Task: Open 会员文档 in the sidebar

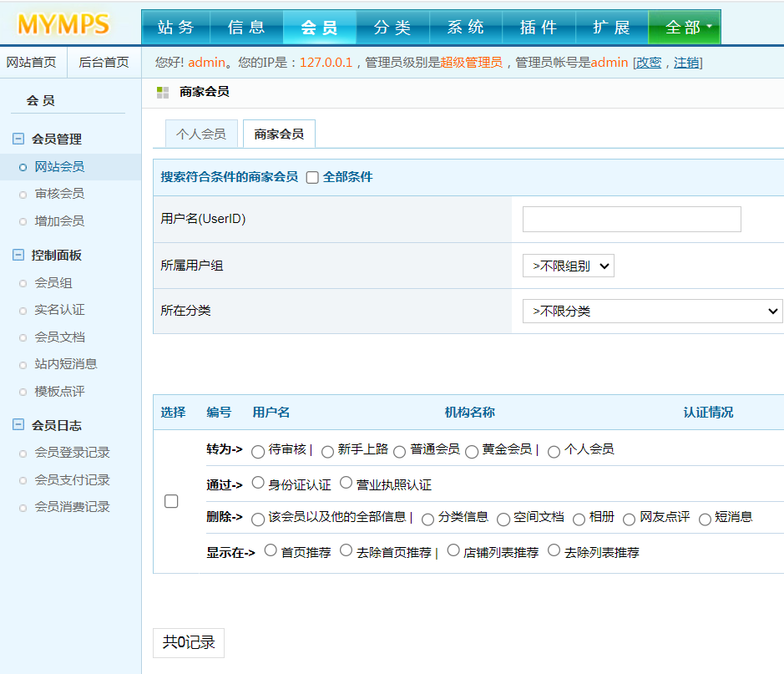Action: click(59, 337)
